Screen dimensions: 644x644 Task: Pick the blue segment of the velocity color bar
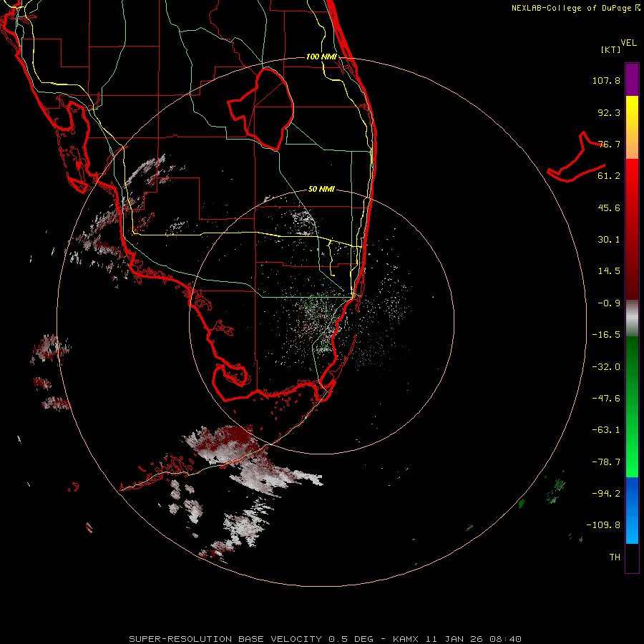point(632,510)
